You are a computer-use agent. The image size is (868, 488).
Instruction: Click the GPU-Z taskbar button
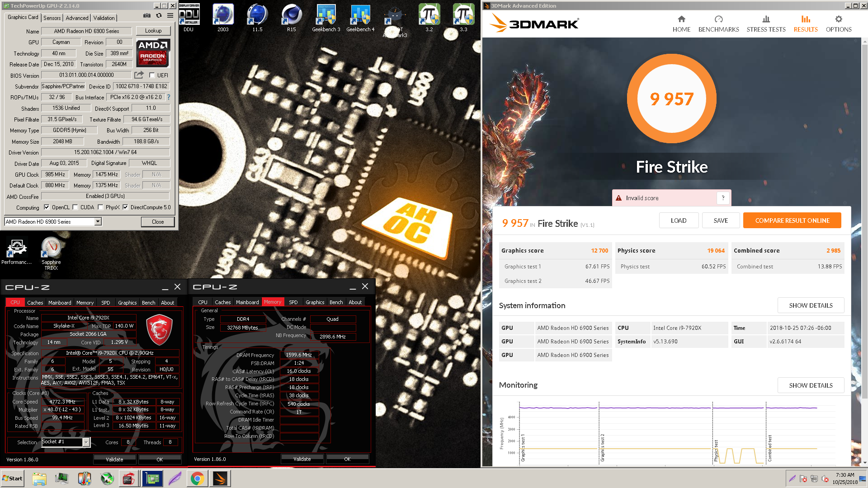click(x=152, y=479)
